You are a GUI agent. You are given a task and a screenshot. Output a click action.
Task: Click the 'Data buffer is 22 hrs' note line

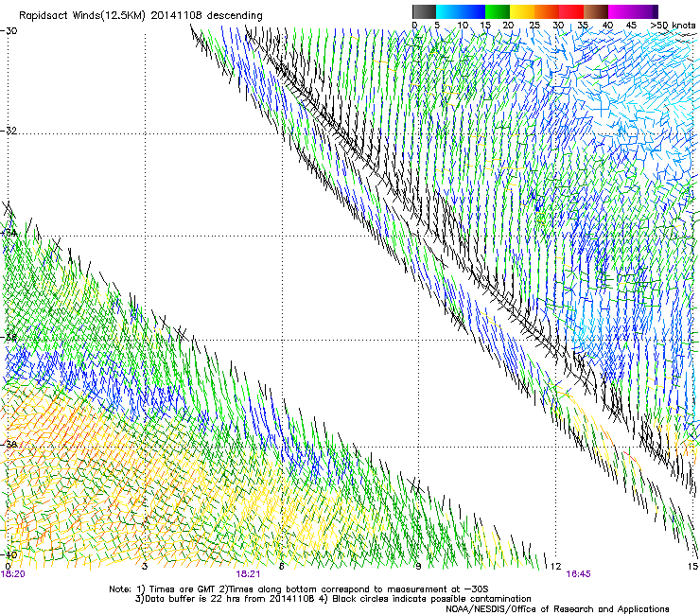tap(333, 599)
